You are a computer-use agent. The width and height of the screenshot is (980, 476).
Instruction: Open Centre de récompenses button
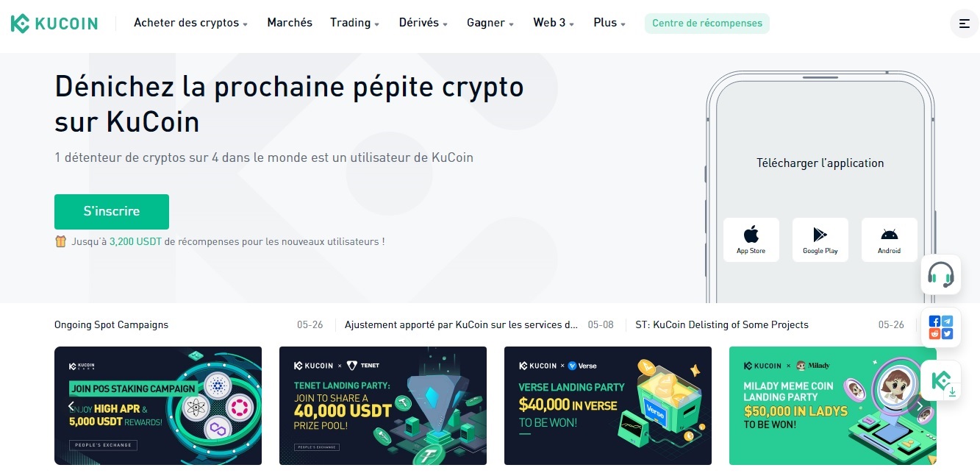[707, 24]
